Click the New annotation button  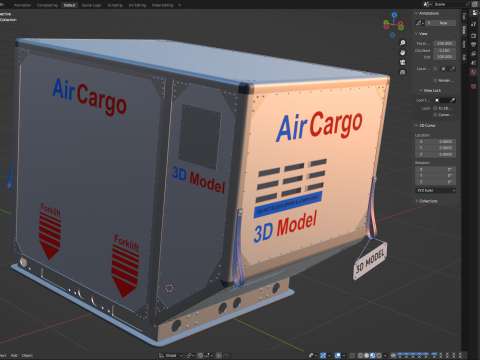click(x=441, y=23)
